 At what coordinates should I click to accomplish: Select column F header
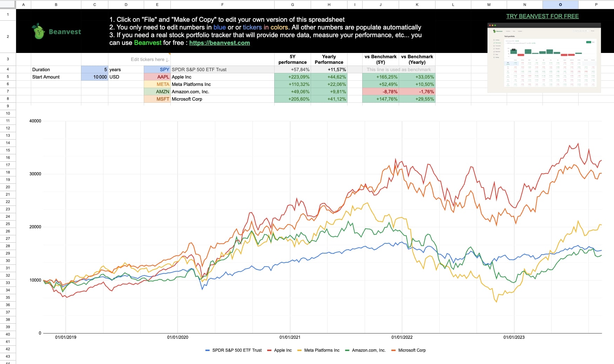(x=222, y=5)
